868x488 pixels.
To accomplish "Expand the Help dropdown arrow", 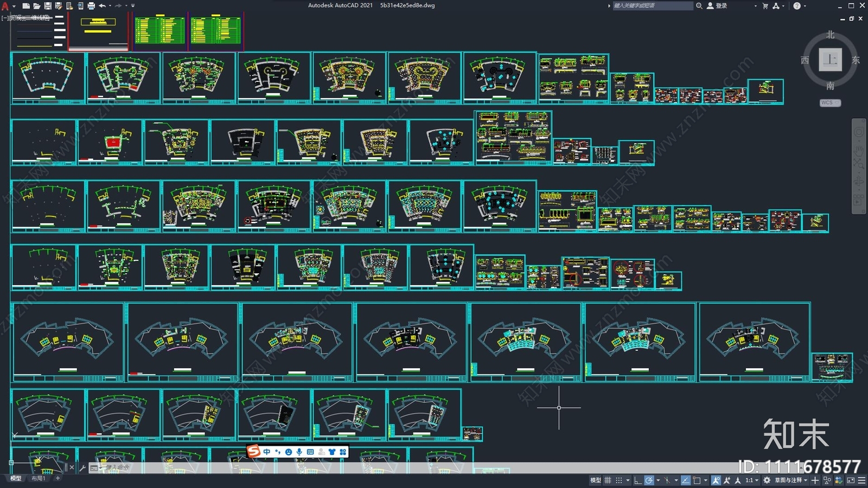I will [x=805, y=6].
